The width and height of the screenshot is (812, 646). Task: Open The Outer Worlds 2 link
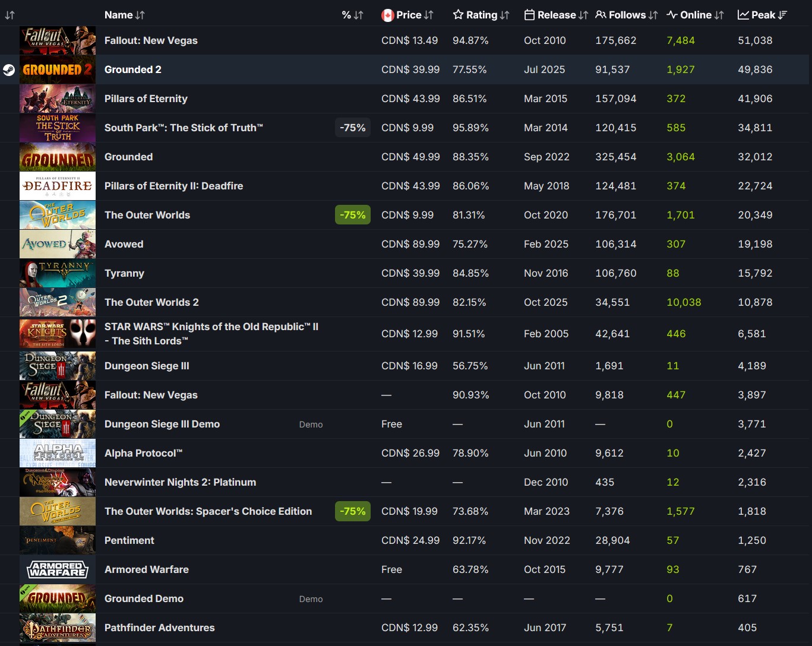(151, 302)
